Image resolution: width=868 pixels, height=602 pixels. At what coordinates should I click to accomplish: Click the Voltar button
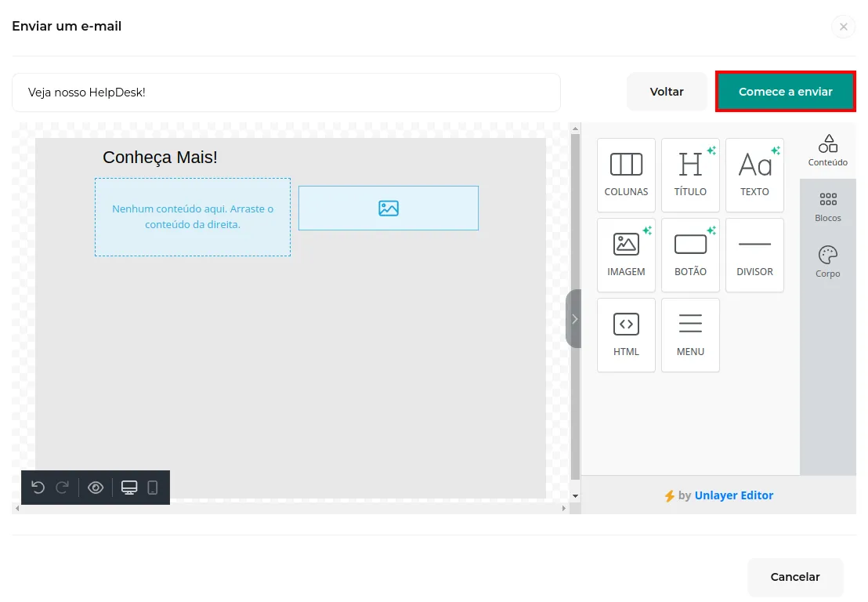[667, 92]
